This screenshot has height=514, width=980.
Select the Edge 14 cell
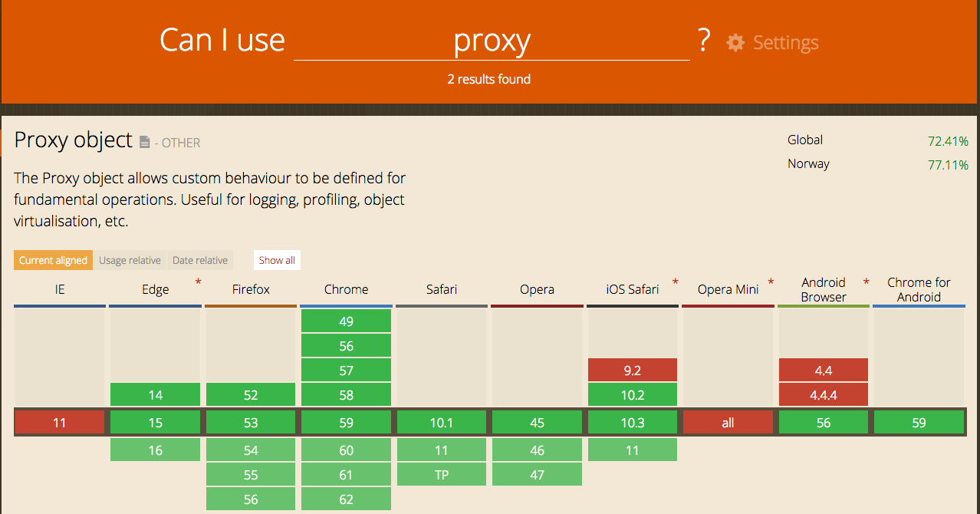[x=156, y=395]
